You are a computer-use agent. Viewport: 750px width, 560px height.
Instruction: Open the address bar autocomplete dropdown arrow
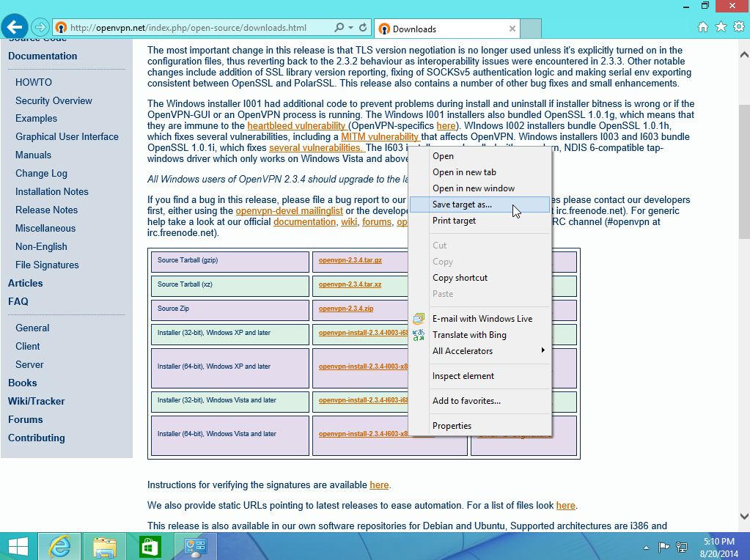coord(351,28)
